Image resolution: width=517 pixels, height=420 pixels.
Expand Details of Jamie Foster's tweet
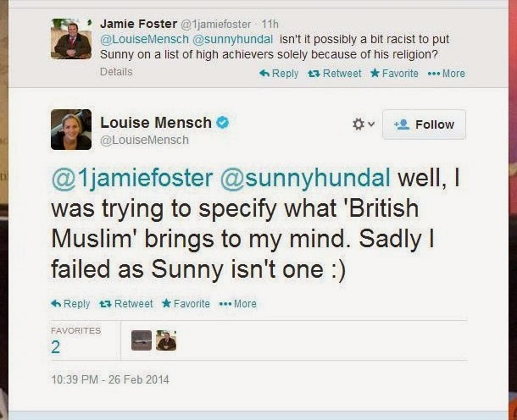point(116,73)
